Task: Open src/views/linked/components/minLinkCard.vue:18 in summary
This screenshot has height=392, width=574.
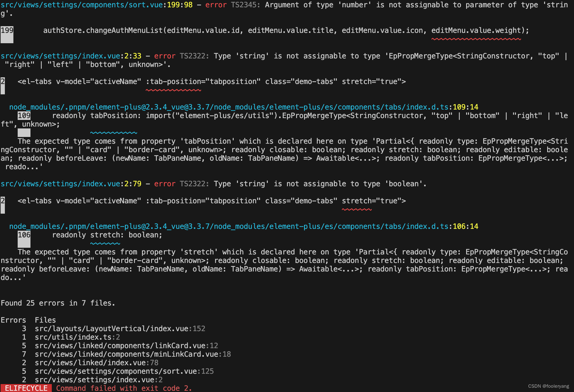Action: (133, 354)
